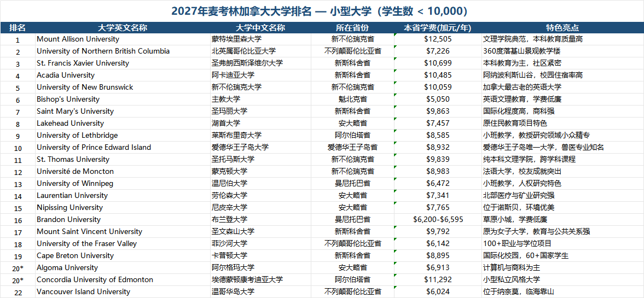Click highlight cell 小型私立风格大学
This screenshot has height=298, width=644.
click(562, 279)
